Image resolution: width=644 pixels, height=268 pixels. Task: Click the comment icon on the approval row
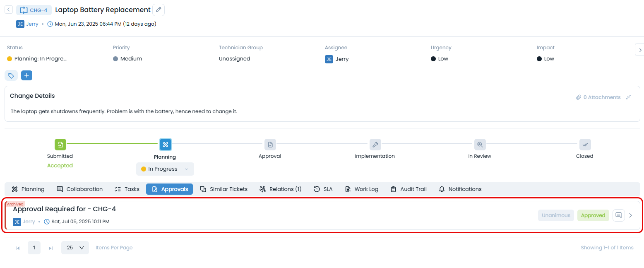(x=618, y=215)
